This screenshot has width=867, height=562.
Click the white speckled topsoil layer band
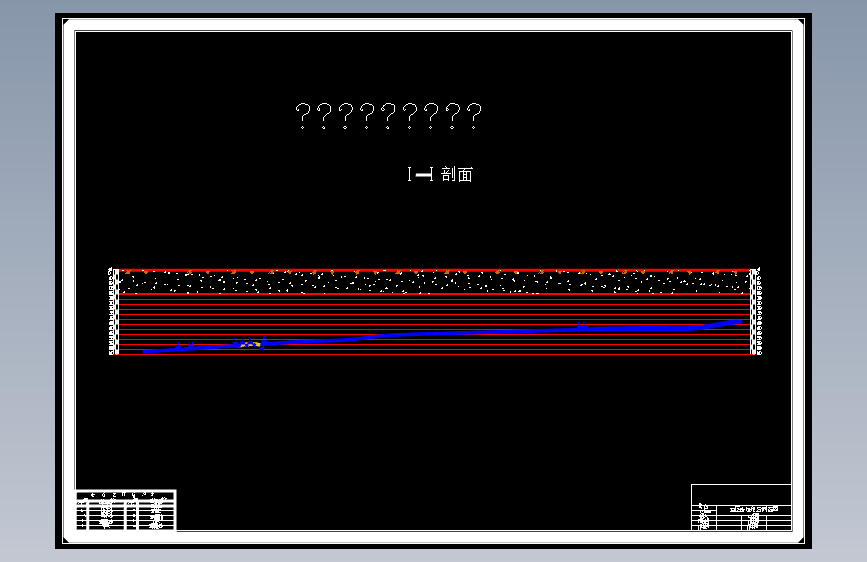coord(434,283)
